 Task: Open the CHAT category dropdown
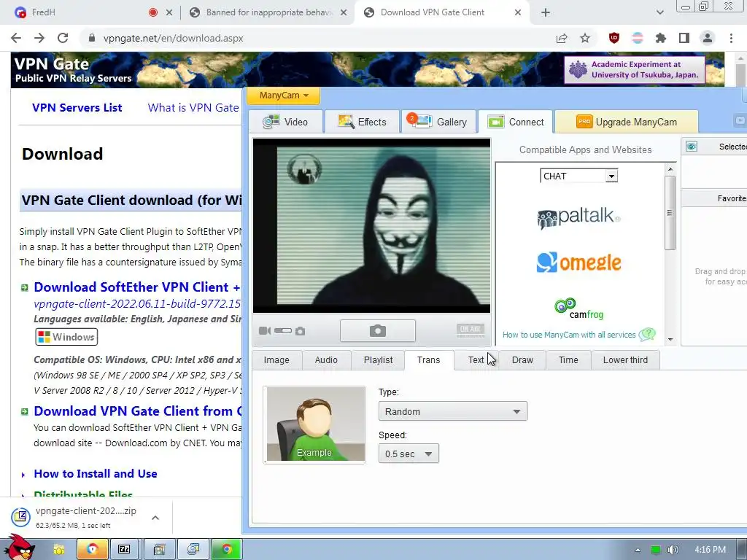coord(578,176)
